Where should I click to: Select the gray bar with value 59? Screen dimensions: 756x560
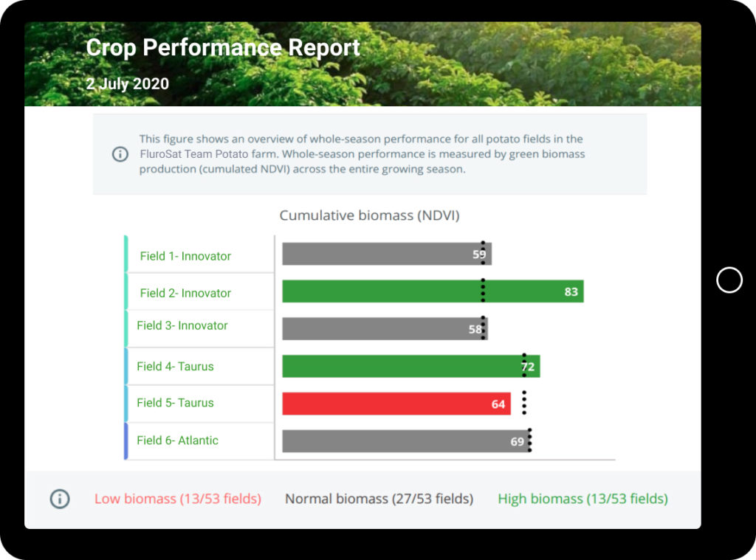(387, 254)
